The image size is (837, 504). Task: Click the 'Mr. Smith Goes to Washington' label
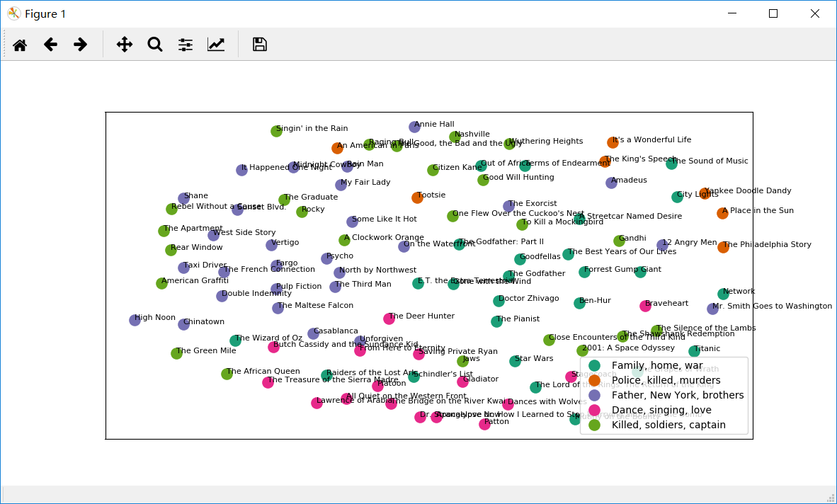pos(772,306)
